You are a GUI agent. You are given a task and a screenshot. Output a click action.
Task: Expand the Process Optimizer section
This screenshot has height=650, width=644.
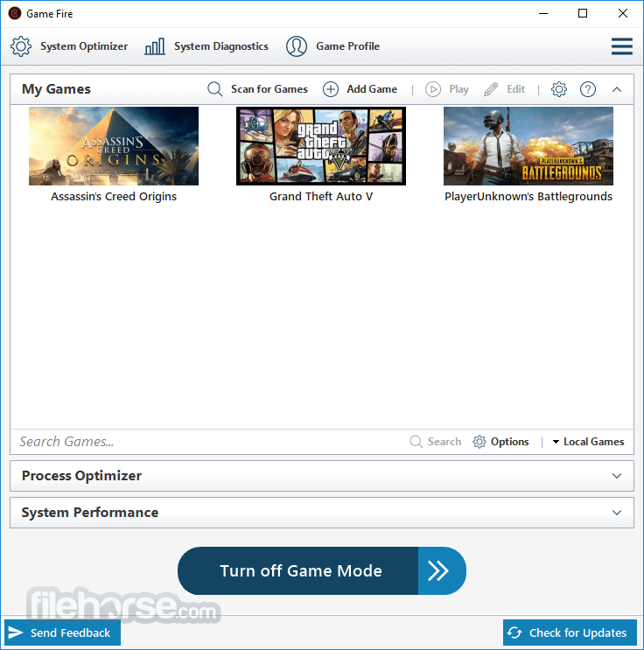617,476
